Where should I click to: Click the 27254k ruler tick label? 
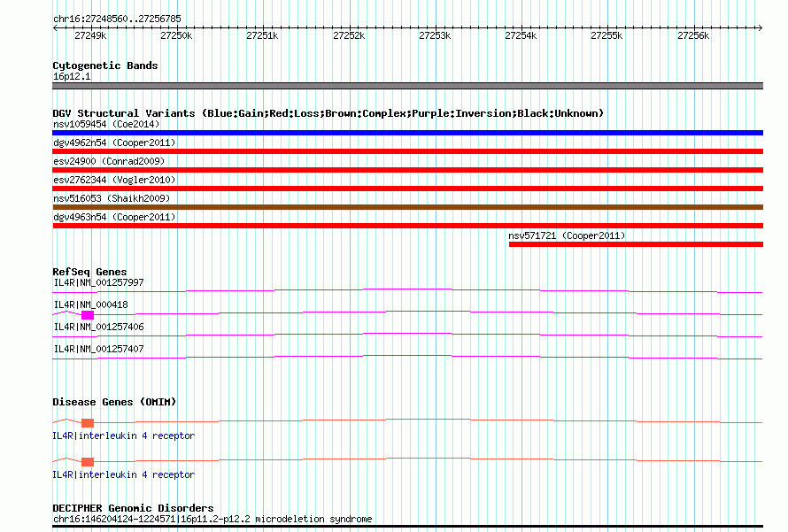click(521, 35)
